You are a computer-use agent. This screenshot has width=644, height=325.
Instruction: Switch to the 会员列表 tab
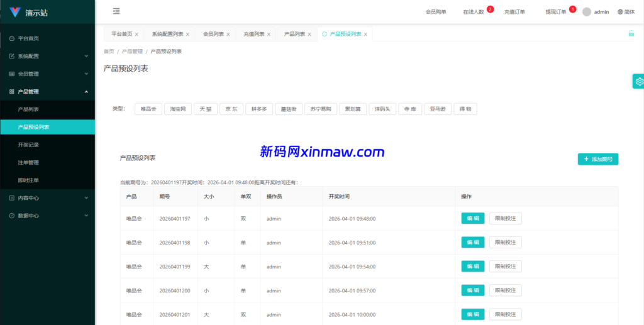tap(213, 35)
